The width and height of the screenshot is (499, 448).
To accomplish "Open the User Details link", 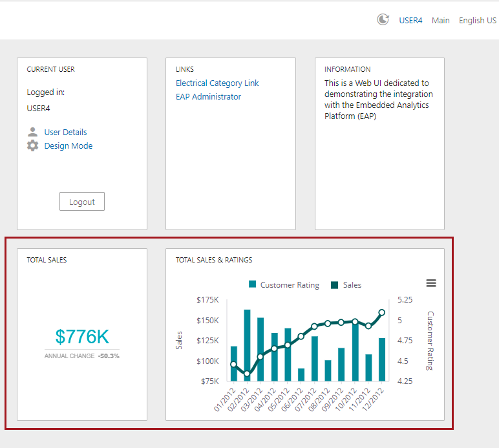I will pyautogui.click(x=65, y=132).
